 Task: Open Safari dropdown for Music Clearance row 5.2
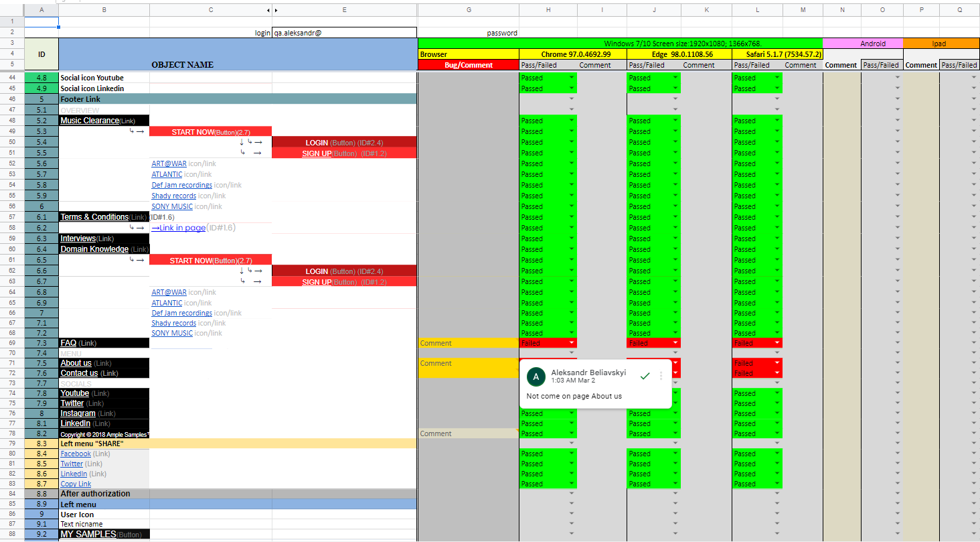[x=777, y=121]
